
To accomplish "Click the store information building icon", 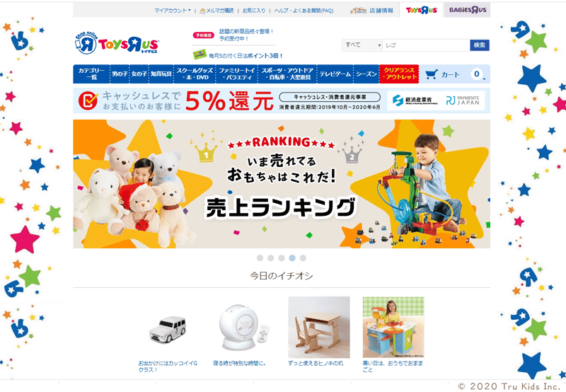I will (358, 11).
